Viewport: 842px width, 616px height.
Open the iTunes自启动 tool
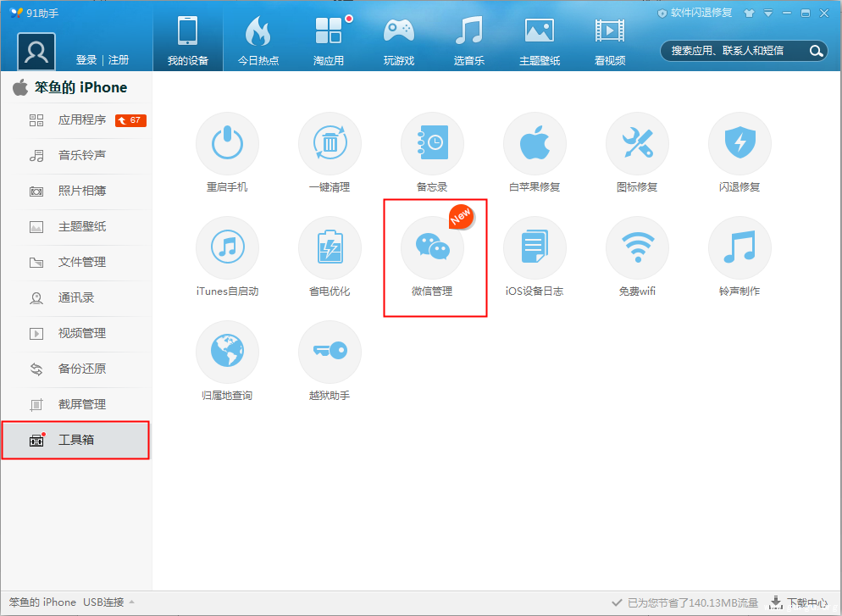click(227, 247)
